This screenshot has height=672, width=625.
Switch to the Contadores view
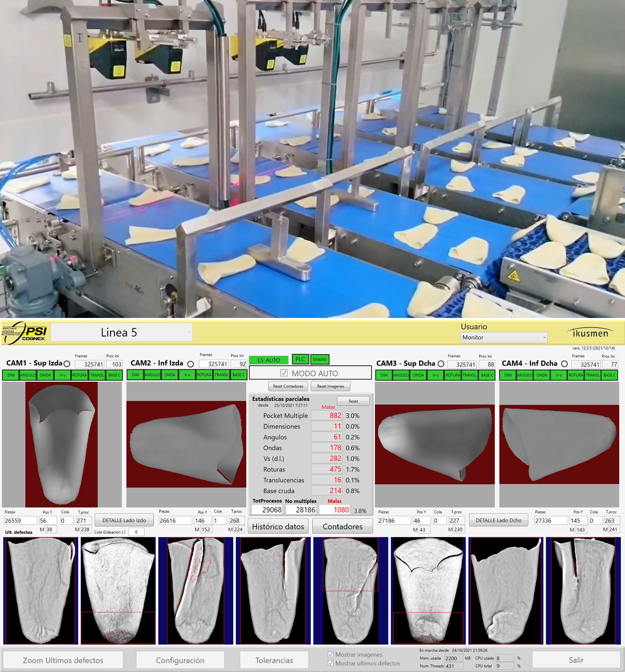[342, 526]
